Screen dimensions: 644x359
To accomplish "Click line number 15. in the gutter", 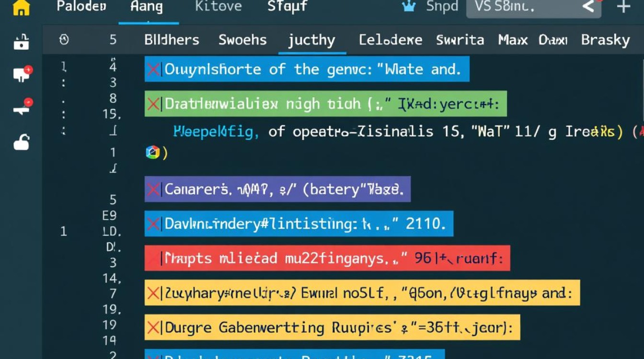I will click(112, 114).
